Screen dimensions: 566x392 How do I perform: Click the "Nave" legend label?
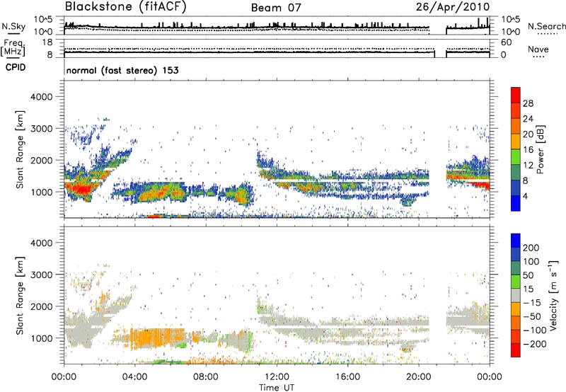538,50
